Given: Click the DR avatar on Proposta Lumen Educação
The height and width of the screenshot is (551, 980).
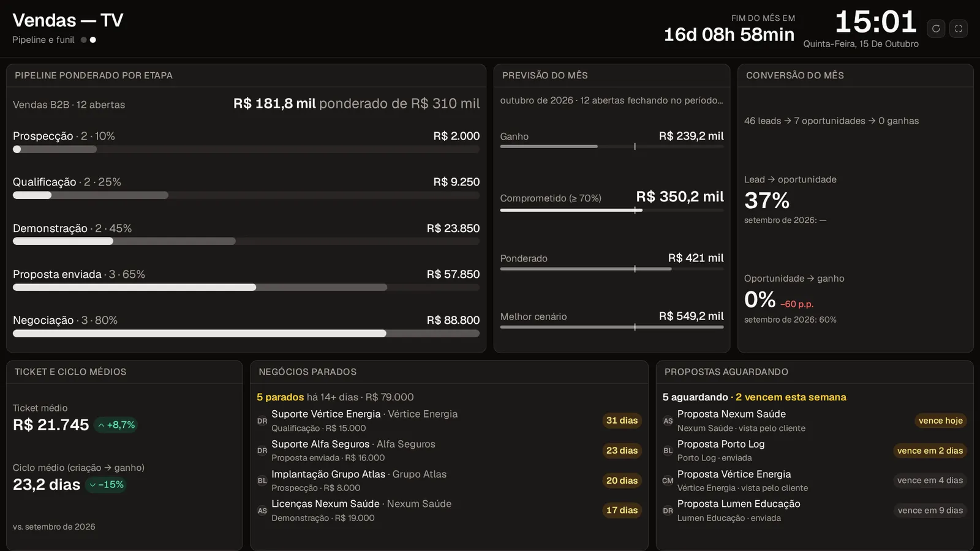Looking at the screenshot, I should point(668,511).
